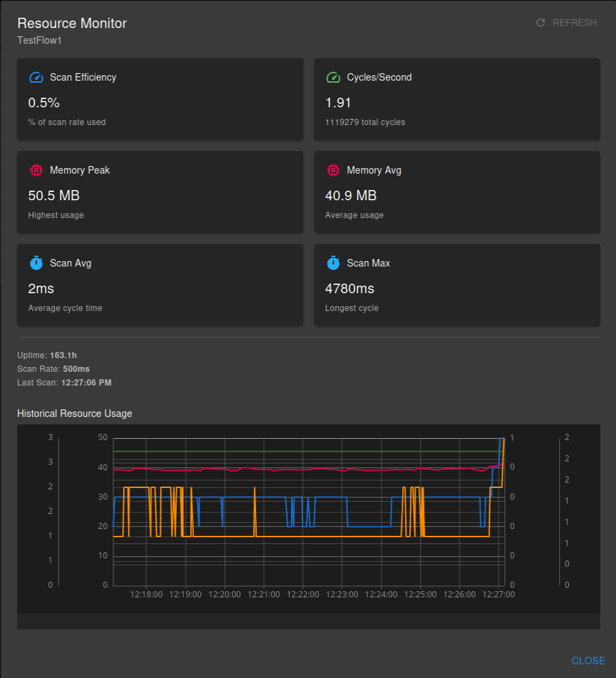Viewport: 616px width, 678px height.
Task: Click the CLOSE link at the bottom
Action: [588, 660]
